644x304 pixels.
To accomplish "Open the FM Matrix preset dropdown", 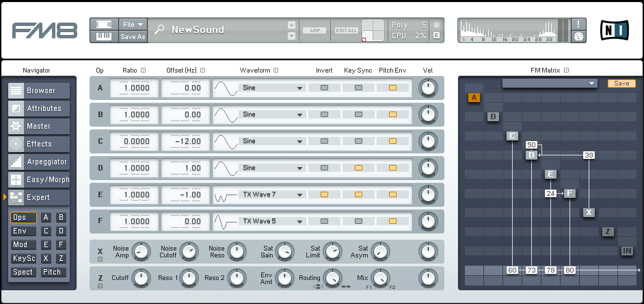I will 550,84.
